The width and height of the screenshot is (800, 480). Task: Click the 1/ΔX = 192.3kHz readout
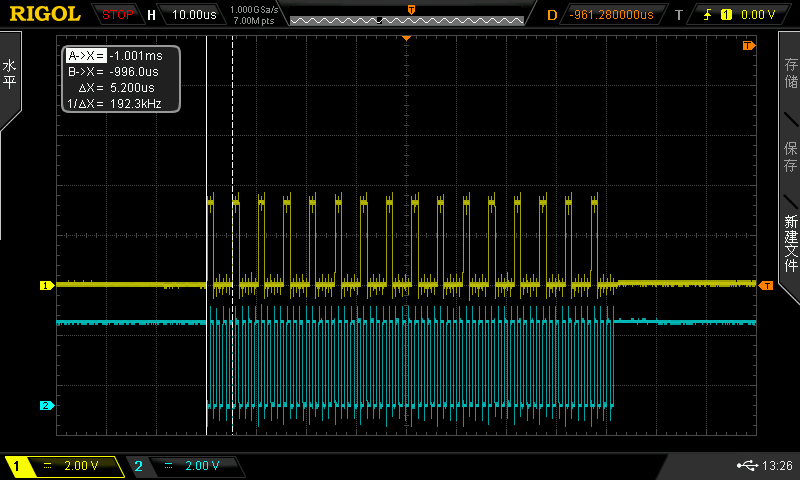tap(114, 104)
